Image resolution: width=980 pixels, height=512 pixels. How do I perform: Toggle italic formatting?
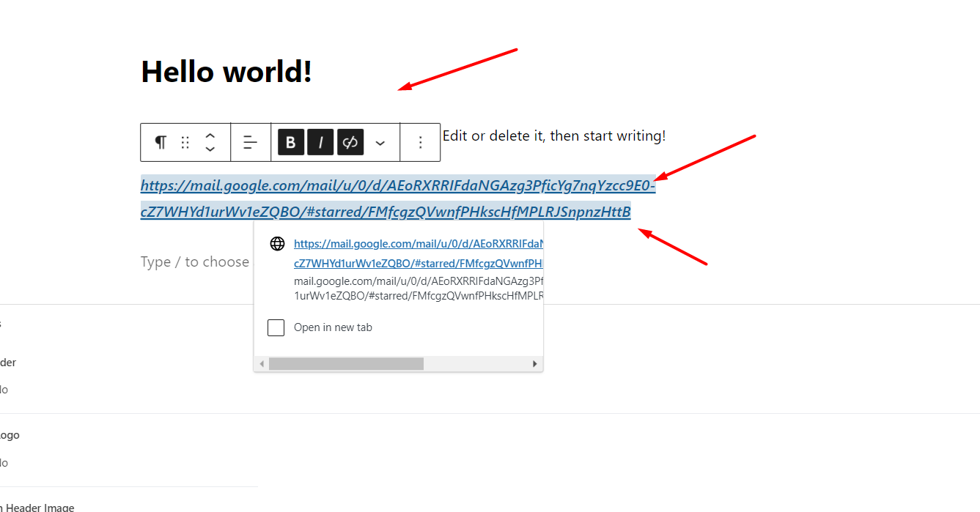(320, 142)
